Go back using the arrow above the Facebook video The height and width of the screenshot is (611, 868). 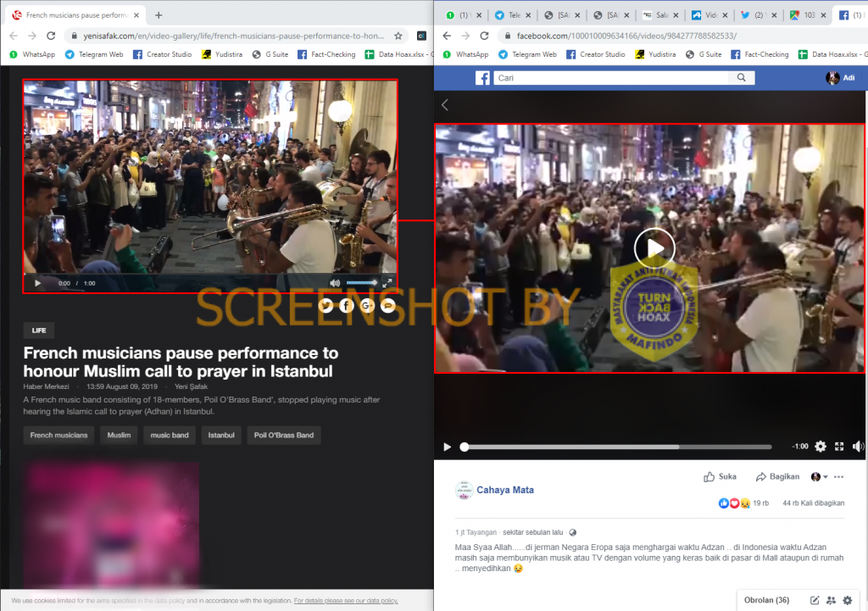click(445, 105)
